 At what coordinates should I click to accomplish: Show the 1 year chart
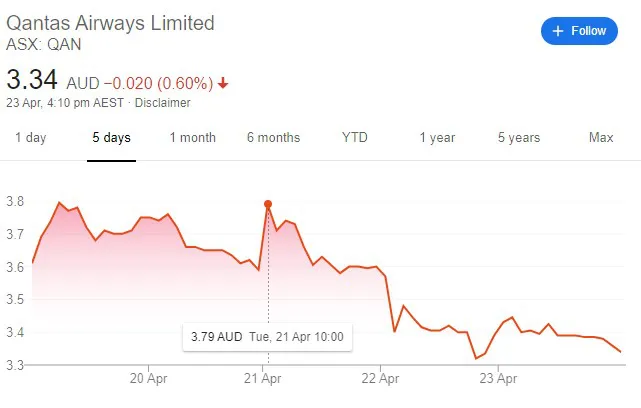click(x=437, y=138)
